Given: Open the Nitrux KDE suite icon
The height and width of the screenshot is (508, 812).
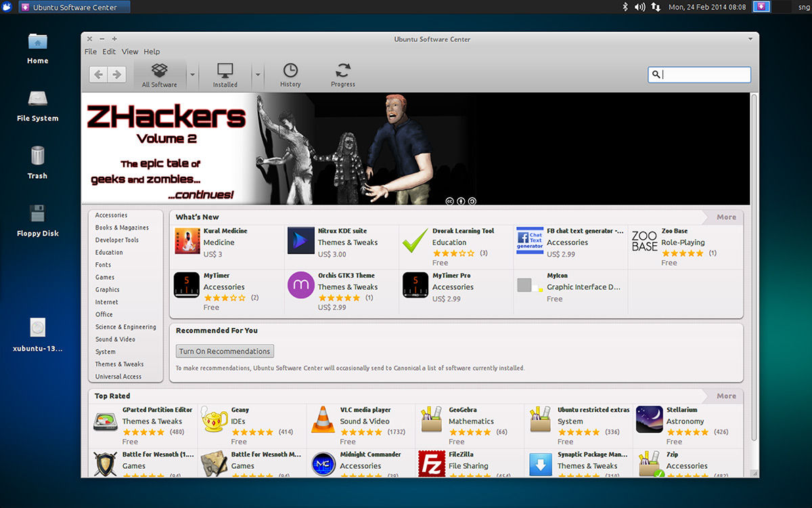Looking at the screenshot, I should coord(300,240).
